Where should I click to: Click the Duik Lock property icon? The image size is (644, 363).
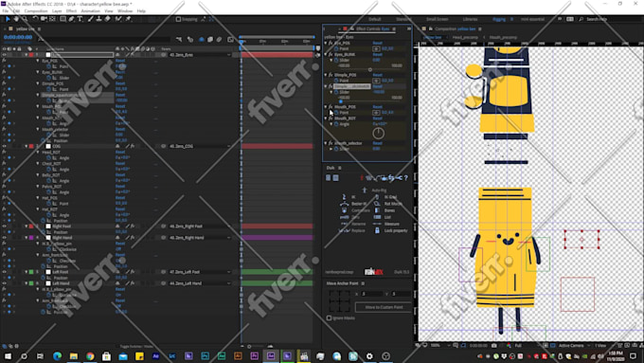[377, 230]
